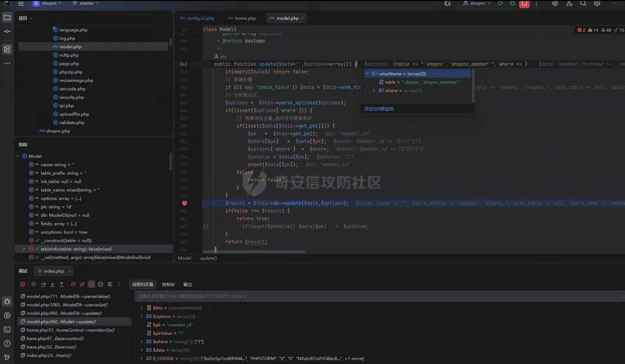Click the Step Over debug icon

point(43,284)
